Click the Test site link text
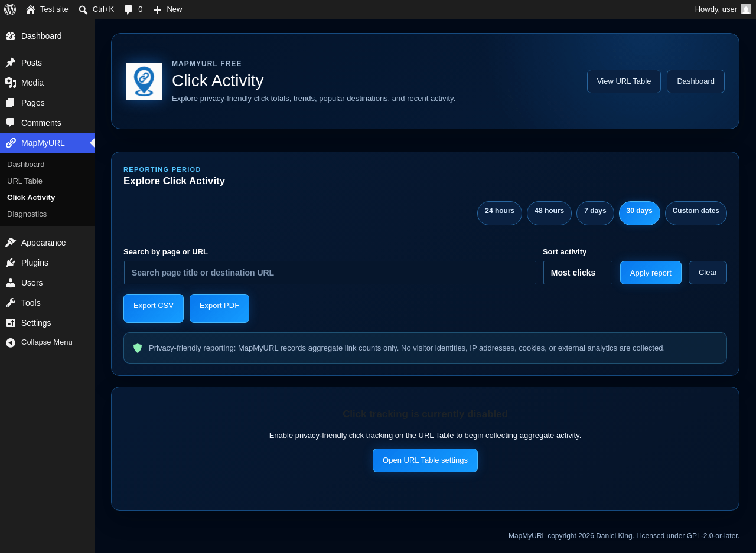This screenshot has width=756, height=553. pyautogui.click(x=54, y=9)
